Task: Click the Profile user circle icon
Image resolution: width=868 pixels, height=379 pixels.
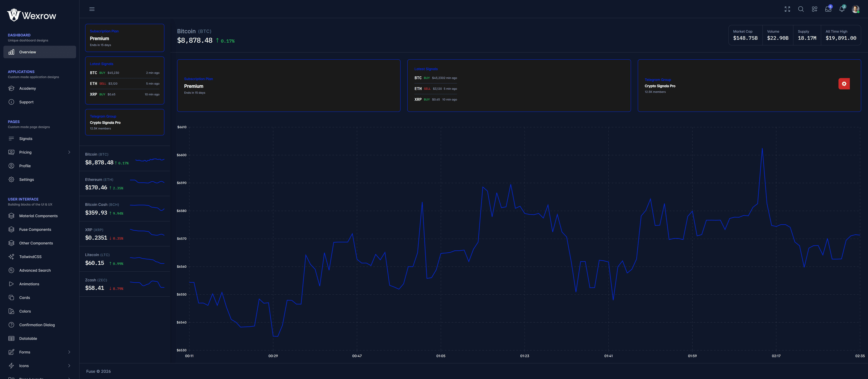Action: coord(11,166)
